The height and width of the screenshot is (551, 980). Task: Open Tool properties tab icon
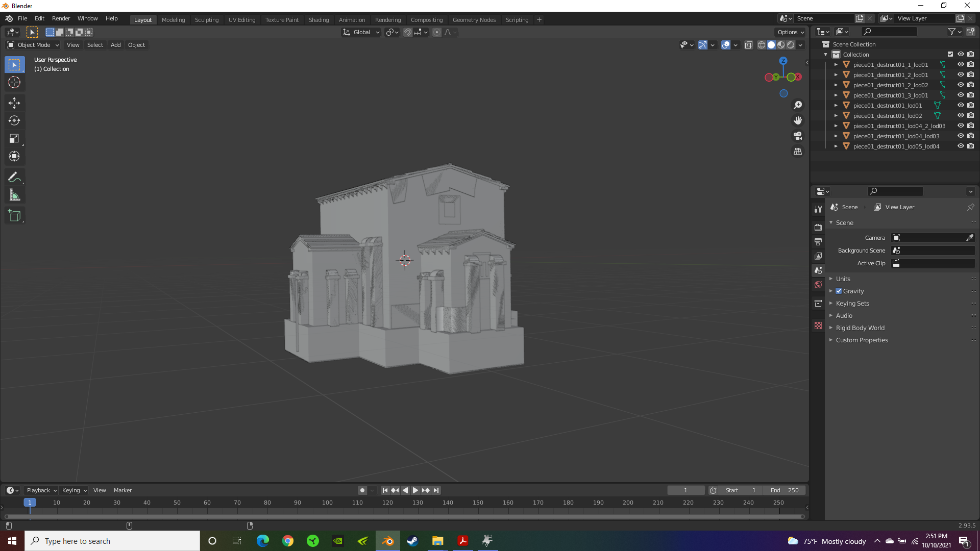(x=818, y=209)
